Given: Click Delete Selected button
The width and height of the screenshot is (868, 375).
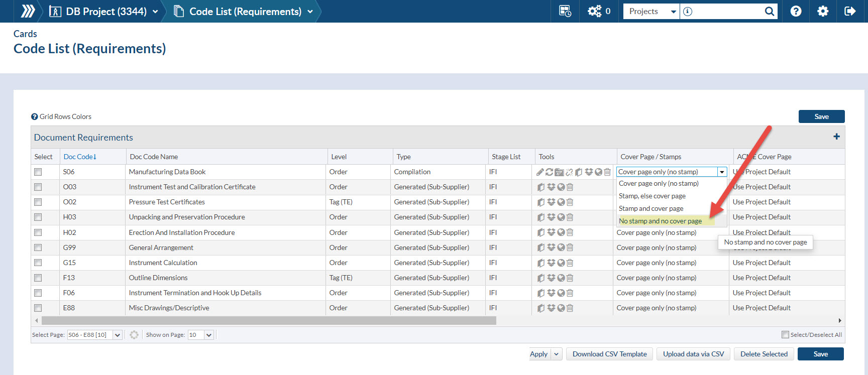Looking at the screenshot, I should pos(764,354).
